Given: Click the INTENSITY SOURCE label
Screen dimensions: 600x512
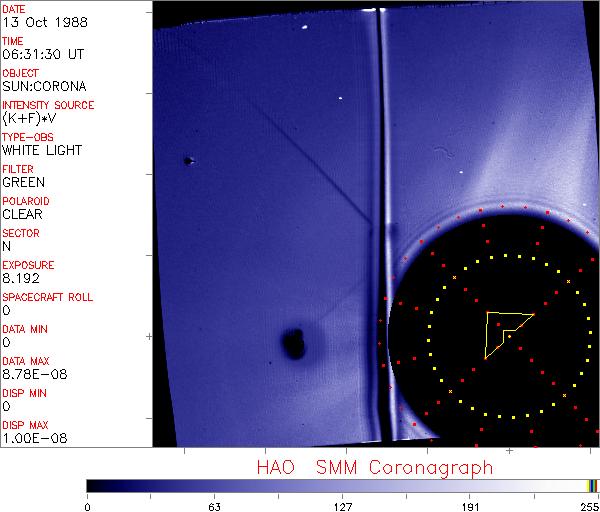Looking at the screenshot, I should 48,105.
